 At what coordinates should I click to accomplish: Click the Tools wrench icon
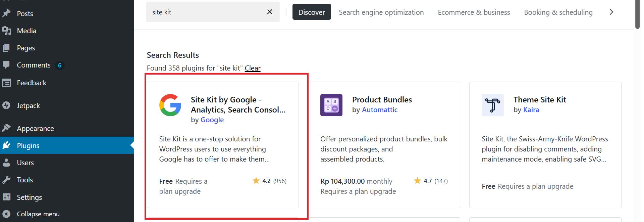tap(6, 180)
